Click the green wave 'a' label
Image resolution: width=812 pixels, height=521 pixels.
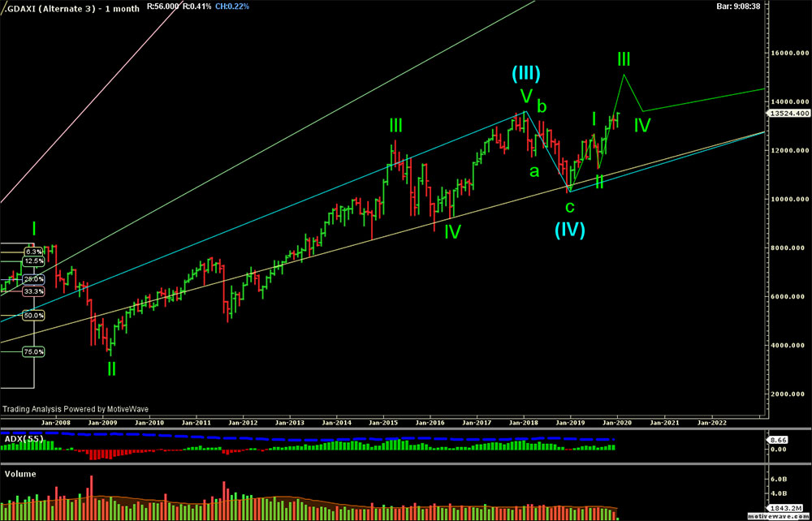(x=534, y=171)
